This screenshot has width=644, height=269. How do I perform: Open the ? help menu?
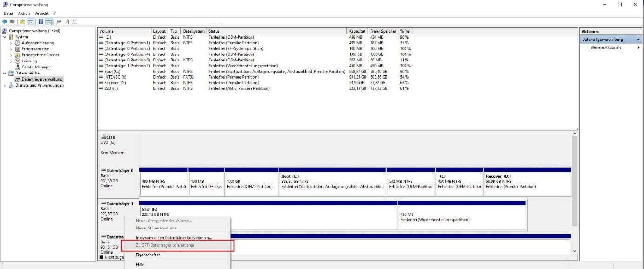pyautogui.click(x=54, y=13)
